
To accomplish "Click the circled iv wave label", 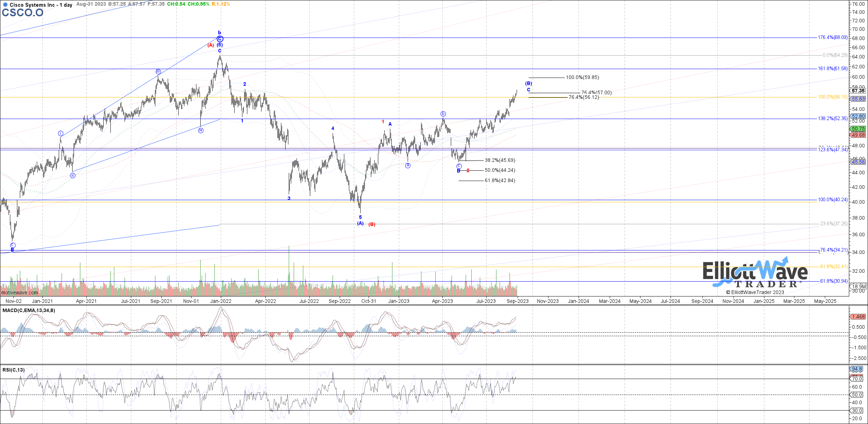I will 201,130.
